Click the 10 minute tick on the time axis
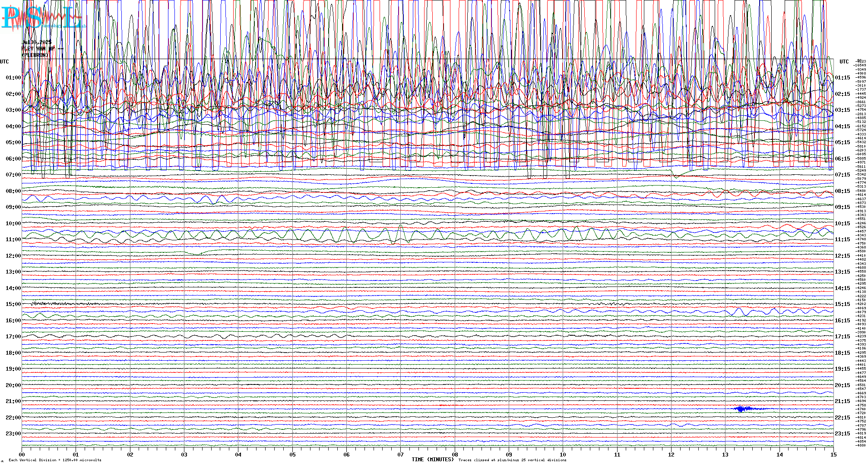This screenshot has height=466, width=868. coord(563,454)
